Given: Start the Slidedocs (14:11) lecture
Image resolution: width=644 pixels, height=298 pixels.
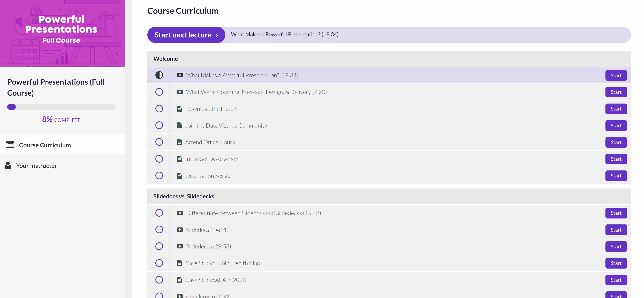Looking at the screenshot, I should tap(616, 230).
